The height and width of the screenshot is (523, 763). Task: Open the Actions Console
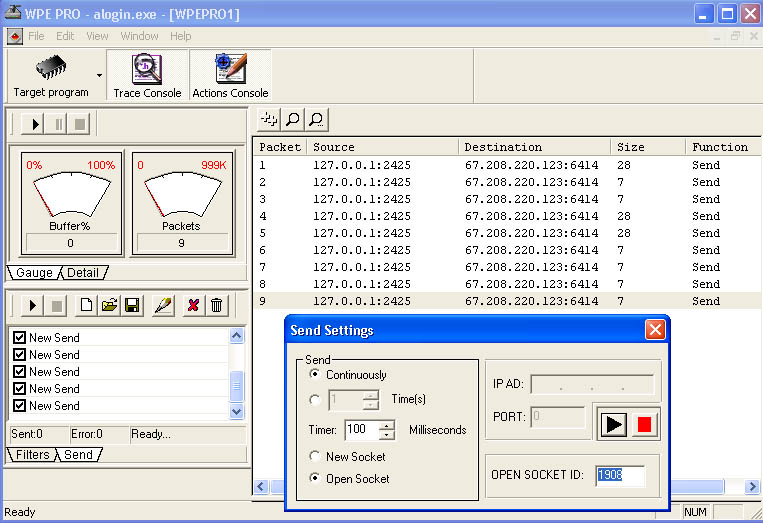[x=230, y=76]
